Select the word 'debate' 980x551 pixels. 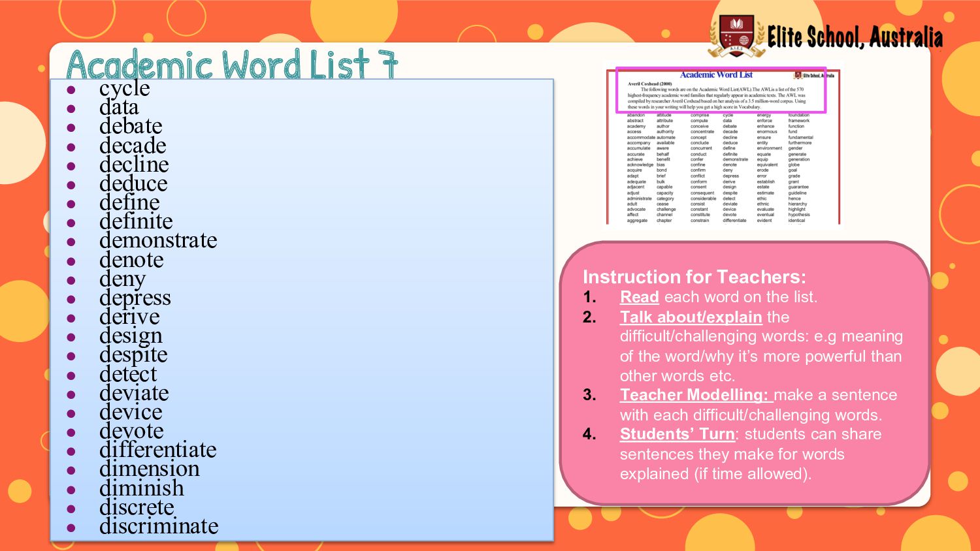tap(131, 126)
